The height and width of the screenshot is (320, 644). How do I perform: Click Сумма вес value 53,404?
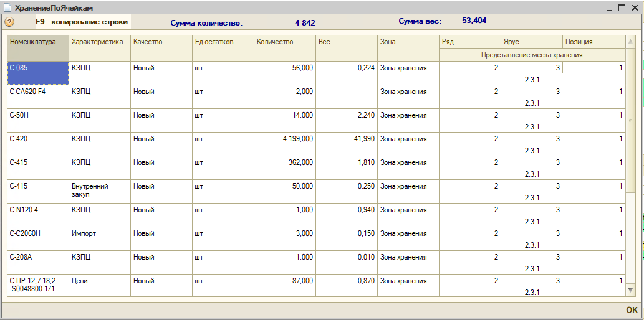474,21
